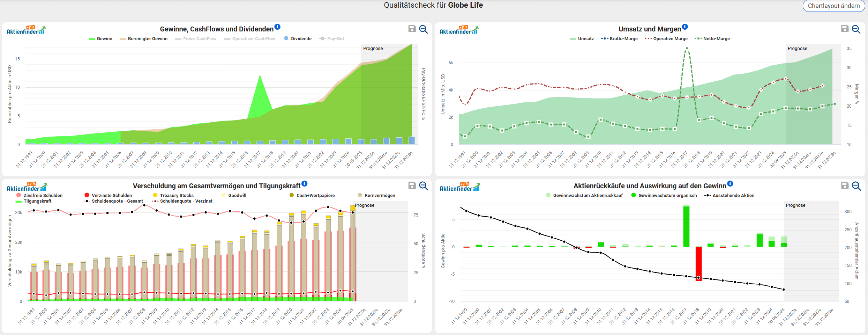Reset zoom on Umsatz und Margen chart
The image size is (868, 335).
(x=856, y=29)
